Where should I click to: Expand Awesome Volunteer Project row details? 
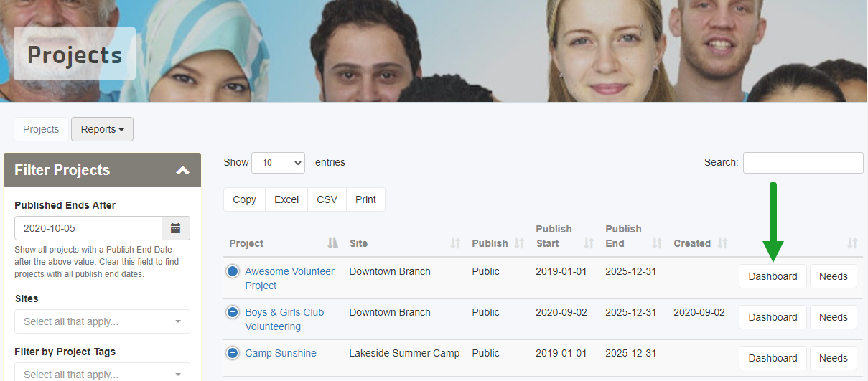click(233, 271)
